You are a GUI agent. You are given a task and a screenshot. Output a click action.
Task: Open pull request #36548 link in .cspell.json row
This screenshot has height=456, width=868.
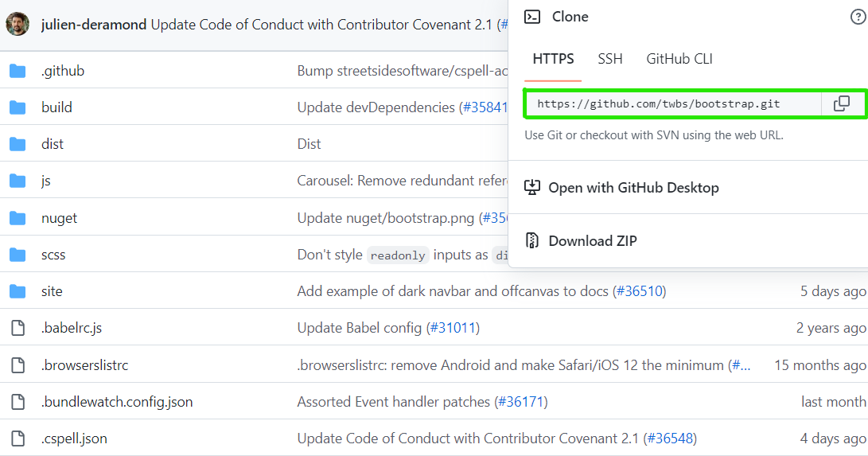(x=670, y=438)
